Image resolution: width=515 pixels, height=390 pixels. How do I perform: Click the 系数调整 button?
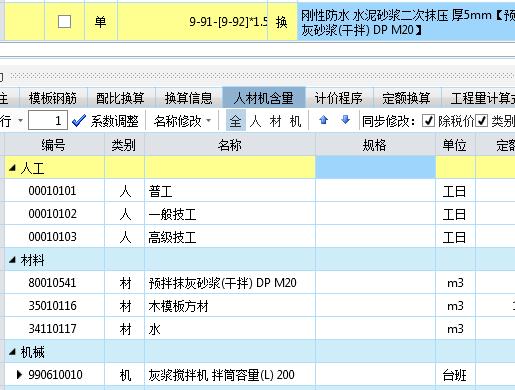114,121
